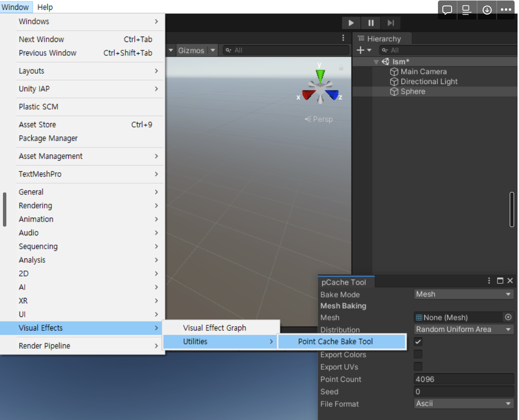The height and width of the screenshot is (420, 519).
Task: Switch to the Hierarchy tab
Action: [382, 39]
